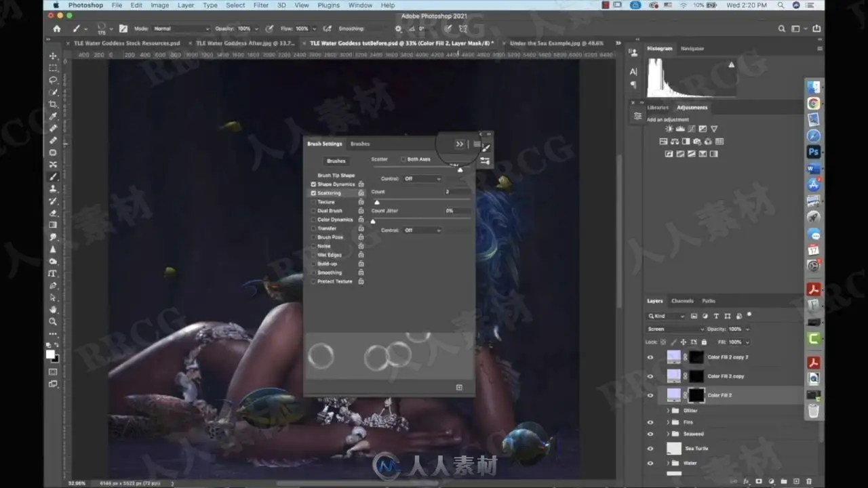Select the Color Dynamics option
This screenshot has height=488, width=868.
[335, 220]
